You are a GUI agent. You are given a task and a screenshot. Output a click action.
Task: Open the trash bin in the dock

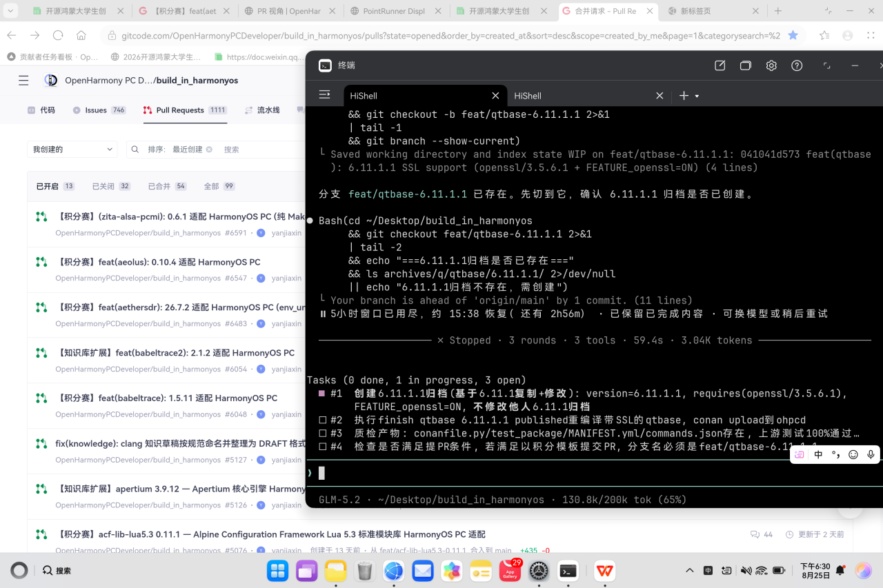click(x=365, y=571)
